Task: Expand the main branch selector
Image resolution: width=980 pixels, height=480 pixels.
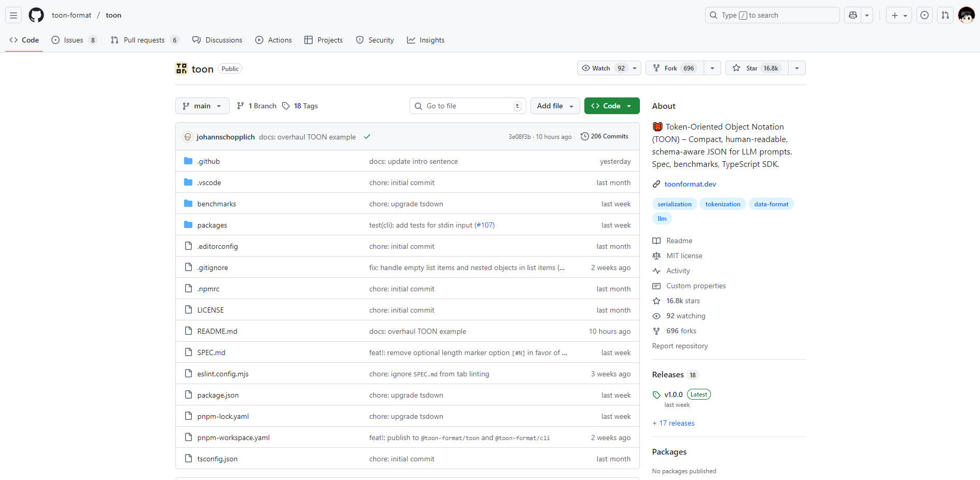Action: pyautogui.click(x=202, y=106)
